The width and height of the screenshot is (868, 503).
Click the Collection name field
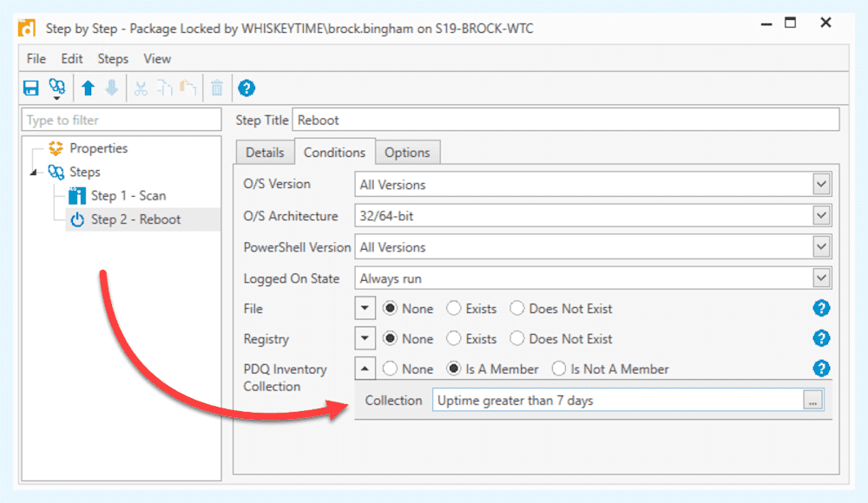pyautogui.click(x=618, y=400)
